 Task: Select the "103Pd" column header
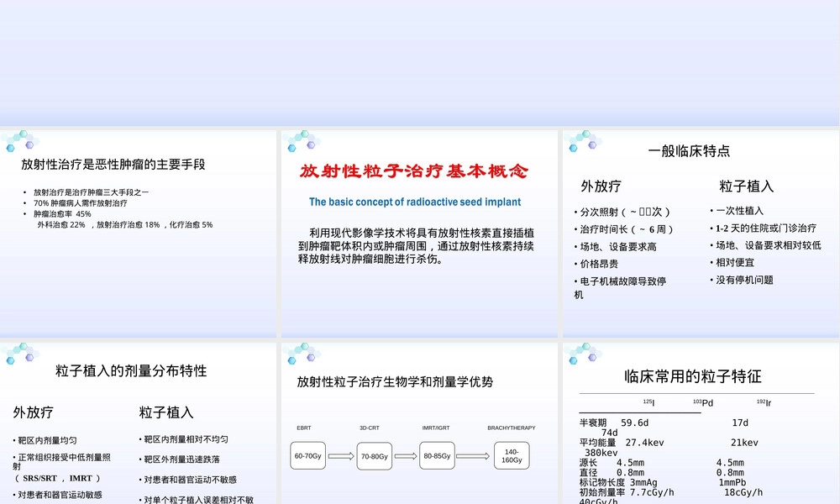pyautogui.click(x=703, y=402)
